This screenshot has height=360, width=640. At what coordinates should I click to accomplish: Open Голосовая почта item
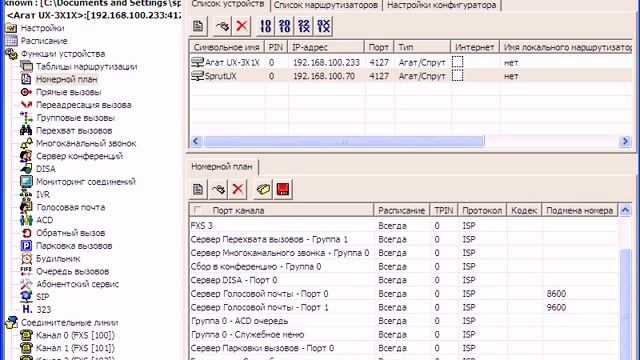(71, 207)
